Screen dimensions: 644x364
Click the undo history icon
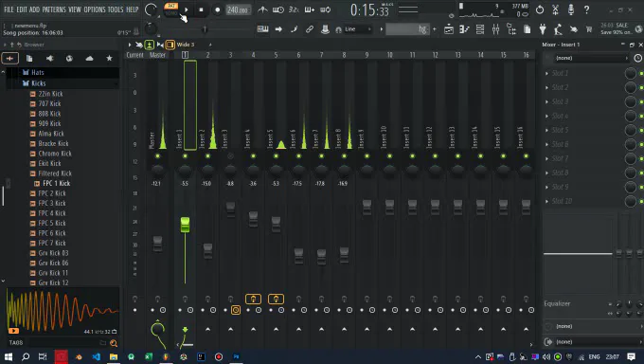(540, 9)
